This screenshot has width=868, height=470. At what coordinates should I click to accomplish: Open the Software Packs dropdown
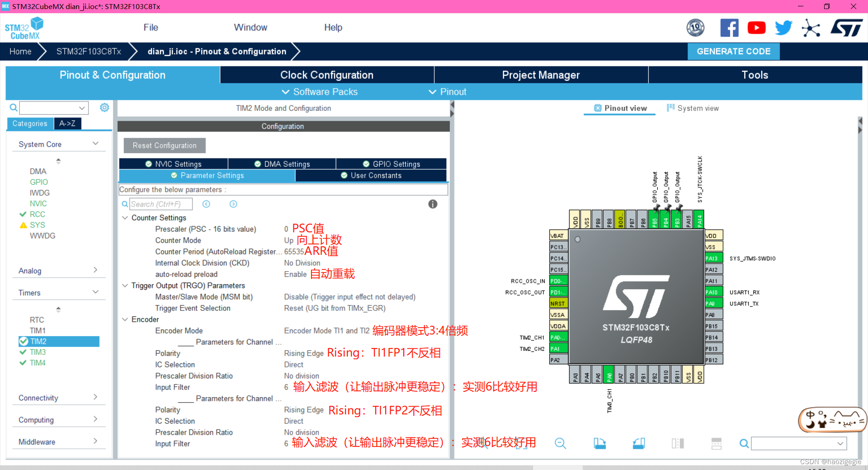pyautogui.click(x=320, y=92)
